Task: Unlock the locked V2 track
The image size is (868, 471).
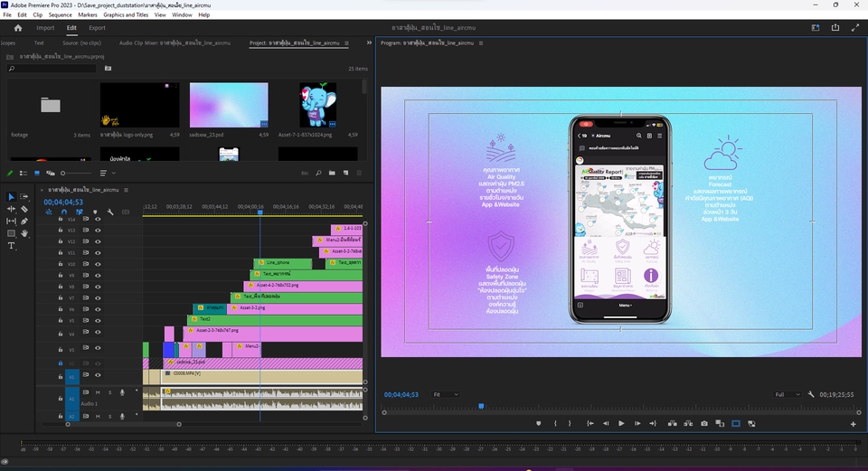Action: 61,363
